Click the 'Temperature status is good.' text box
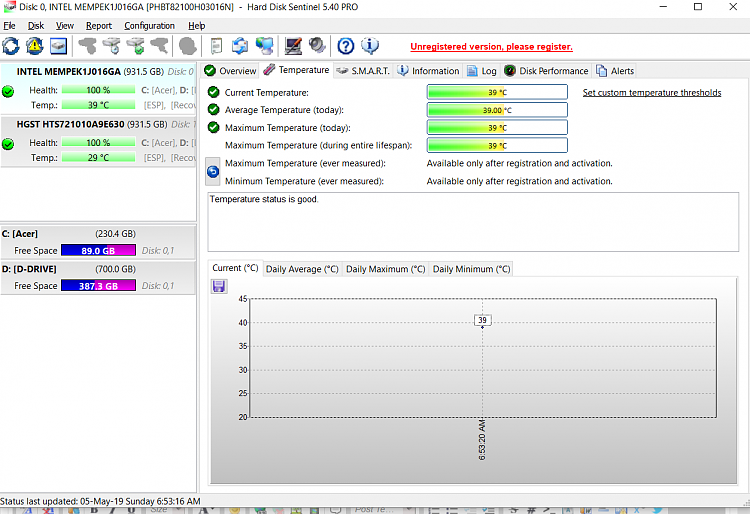Image resolution: width=750 pixels, height=514 pixels. click(x=473, y=222)
